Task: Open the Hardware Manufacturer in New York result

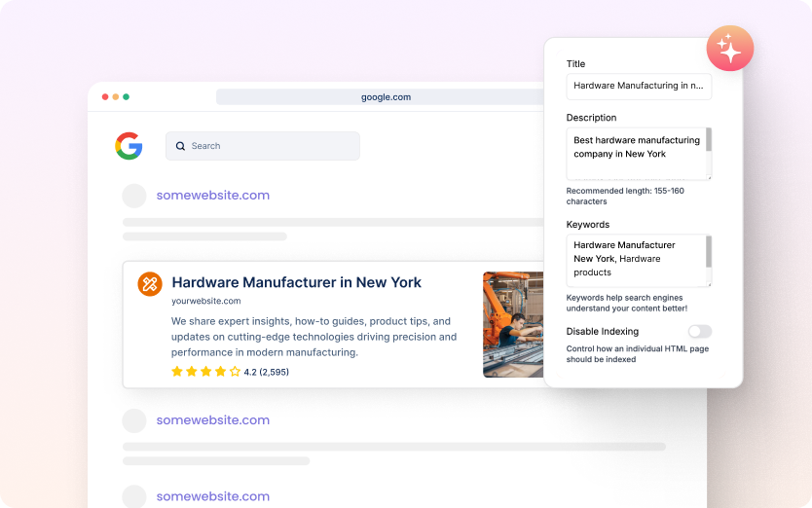Action: click(296, 283)
